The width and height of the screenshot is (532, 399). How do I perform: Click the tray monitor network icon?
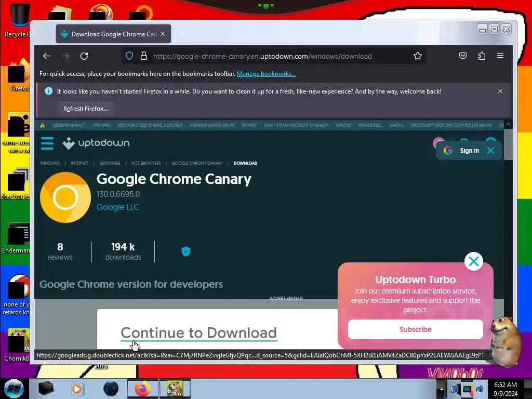pyautogui.click(x=467, y=389)
